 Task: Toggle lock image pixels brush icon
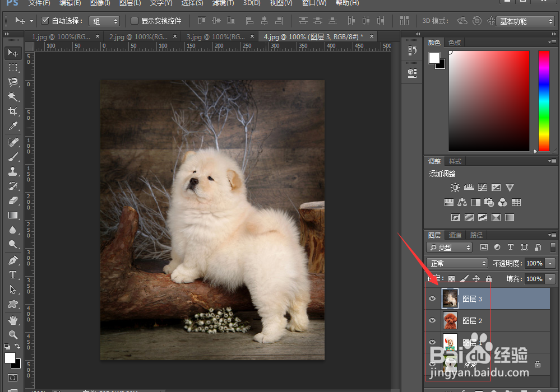[x=464, y=278]
